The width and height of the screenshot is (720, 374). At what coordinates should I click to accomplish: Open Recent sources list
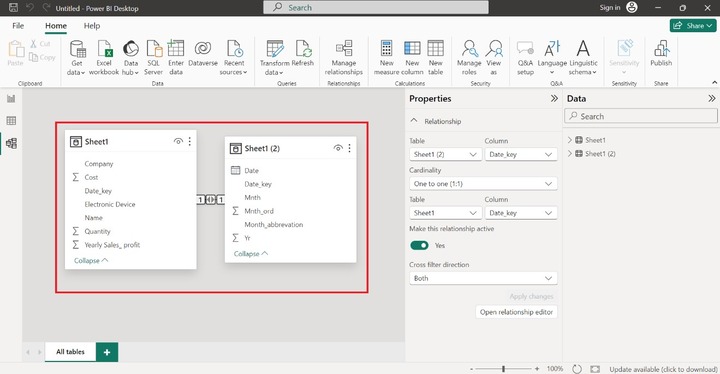[x=234, y=57]
